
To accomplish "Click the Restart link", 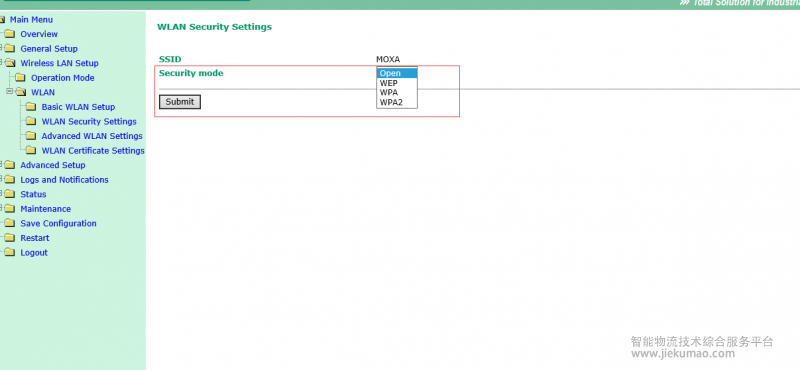I will [35, 238].
